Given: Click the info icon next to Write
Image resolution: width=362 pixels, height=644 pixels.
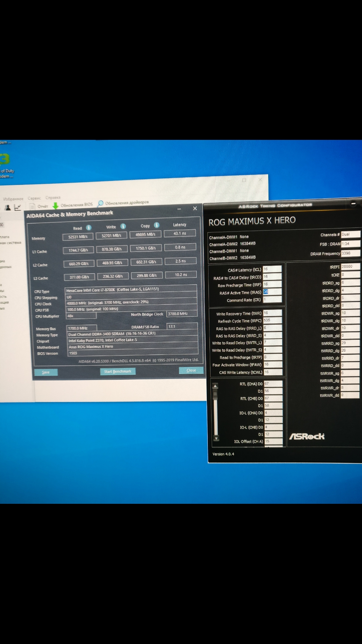Looking at the screenshot, I should 123,226.
